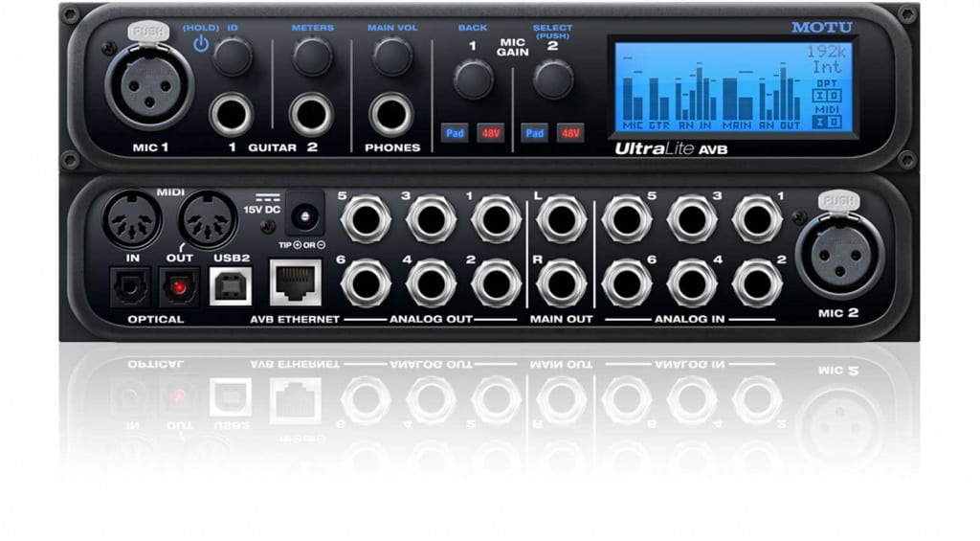Click the ANALOG IN label

click(x=690, y=319)
